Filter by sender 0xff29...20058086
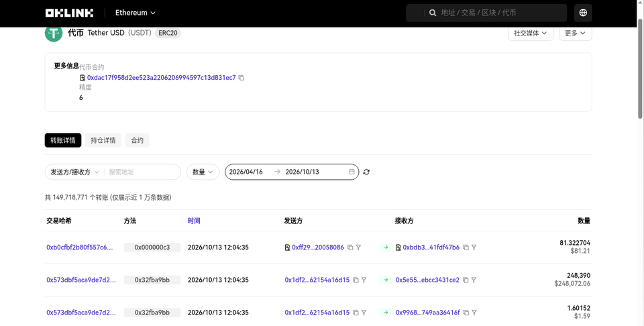 358,247
